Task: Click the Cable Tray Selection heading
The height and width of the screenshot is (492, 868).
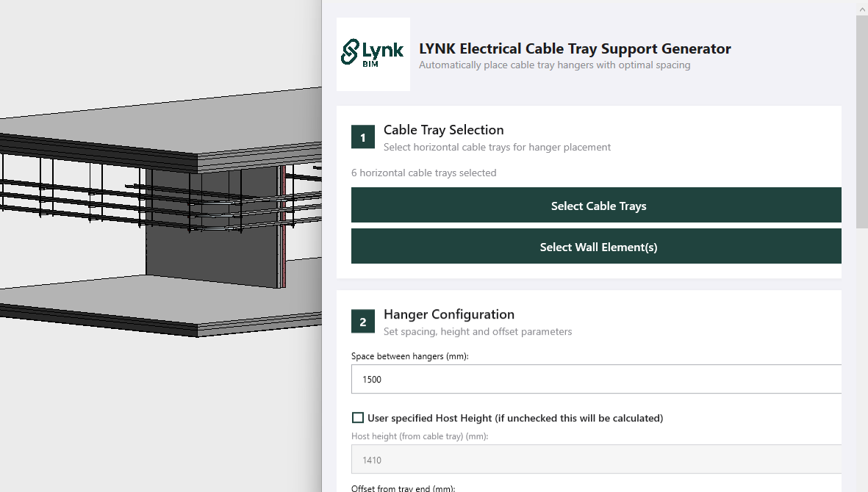Action: tap(443, 130)
